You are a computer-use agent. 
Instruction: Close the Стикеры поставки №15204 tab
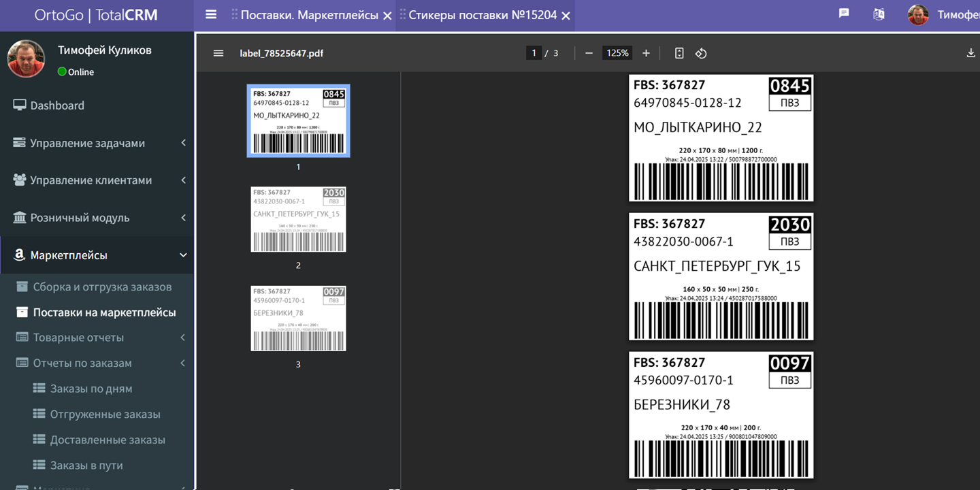click(x=566, y=16)
